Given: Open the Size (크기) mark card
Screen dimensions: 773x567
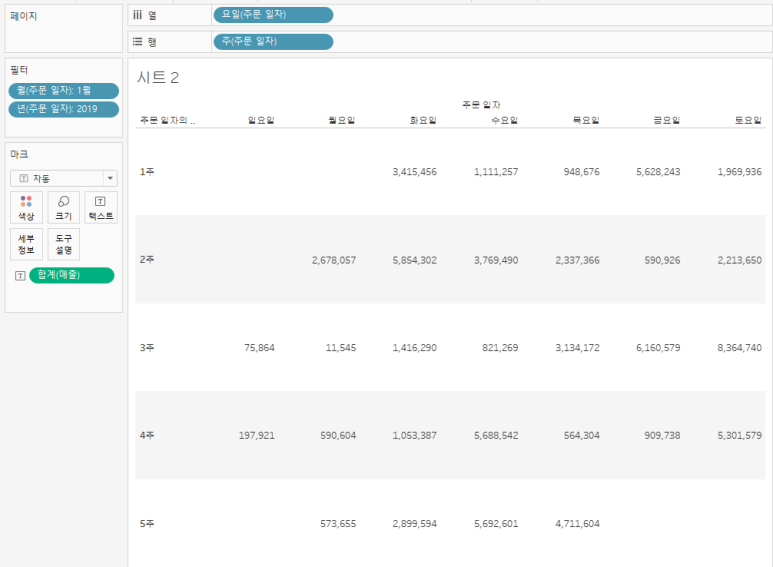Looking at the screenshot, I should (x=64, y=208).
